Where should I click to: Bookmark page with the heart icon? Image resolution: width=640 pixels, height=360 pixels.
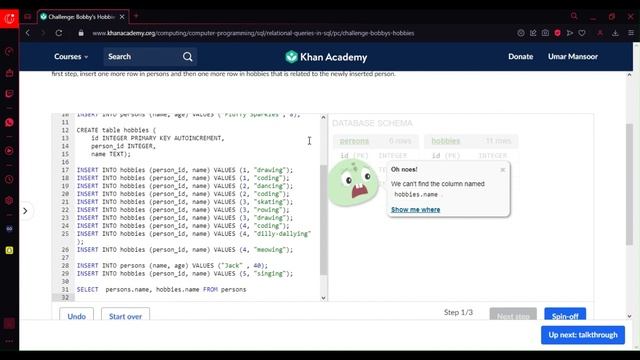582,33
